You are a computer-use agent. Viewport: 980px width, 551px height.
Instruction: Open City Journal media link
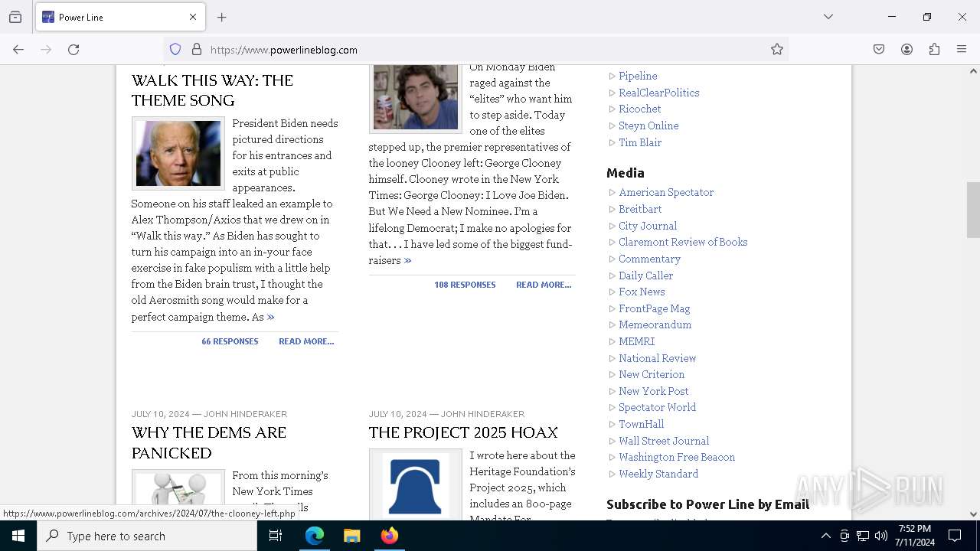tap(648, 226)
